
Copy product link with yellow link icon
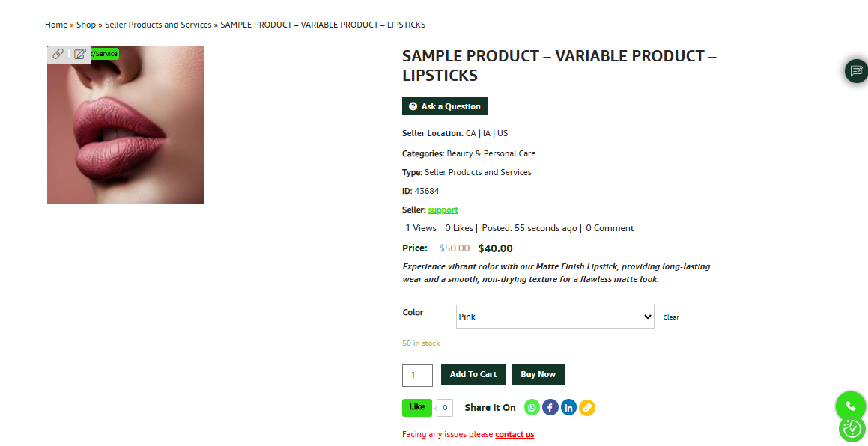pos(587,408)
